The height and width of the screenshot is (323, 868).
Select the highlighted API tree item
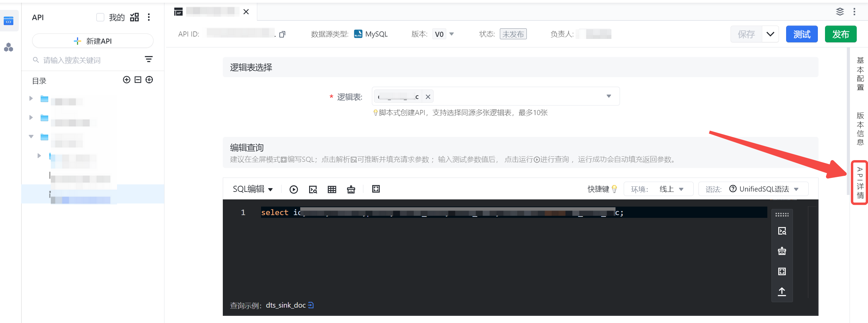[x=93, y=194]
